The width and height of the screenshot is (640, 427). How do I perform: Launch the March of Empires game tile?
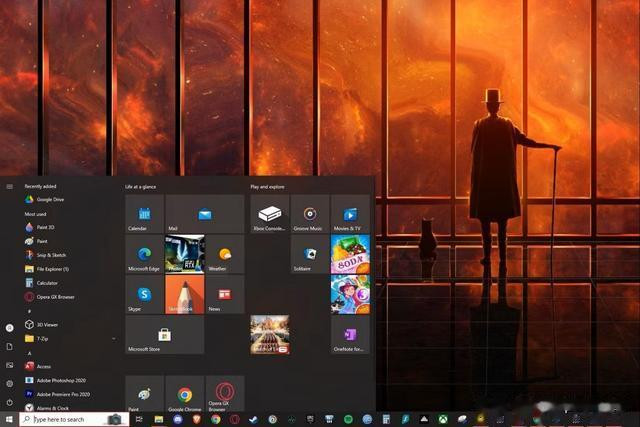pos(270,335)
